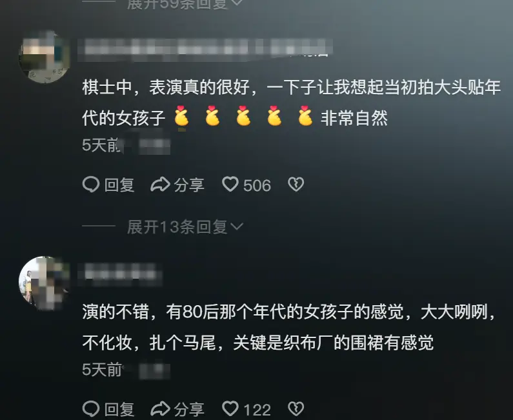Screen dimensions: 513x420
Task: Click the blurred username of second commenter
Action: (x=120, y=274)
